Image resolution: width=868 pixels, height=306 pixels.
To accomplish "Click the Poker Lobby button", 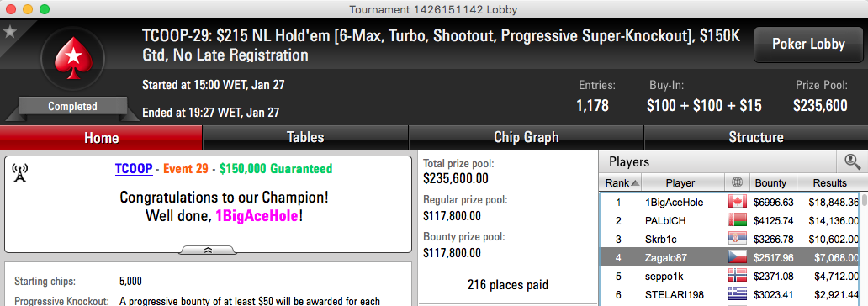I will (x=808, y=45).
